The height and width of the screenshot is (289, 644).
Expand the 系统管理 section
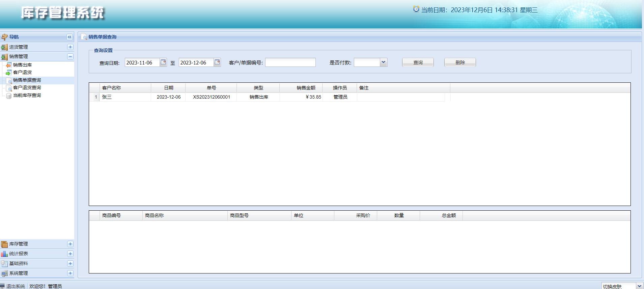(x=70, y=273)
